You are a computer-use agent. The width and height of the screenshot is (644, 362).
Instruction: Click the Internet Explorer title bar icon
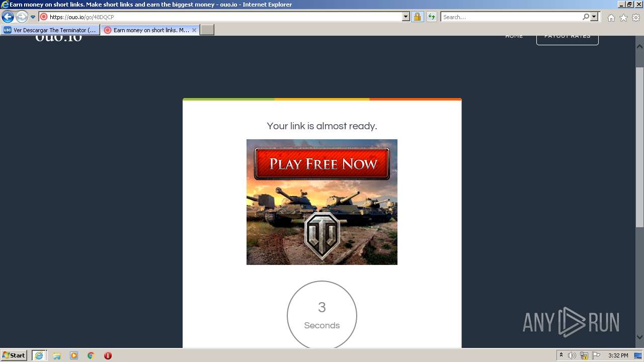pyautogui.click(x=5, y=5)
